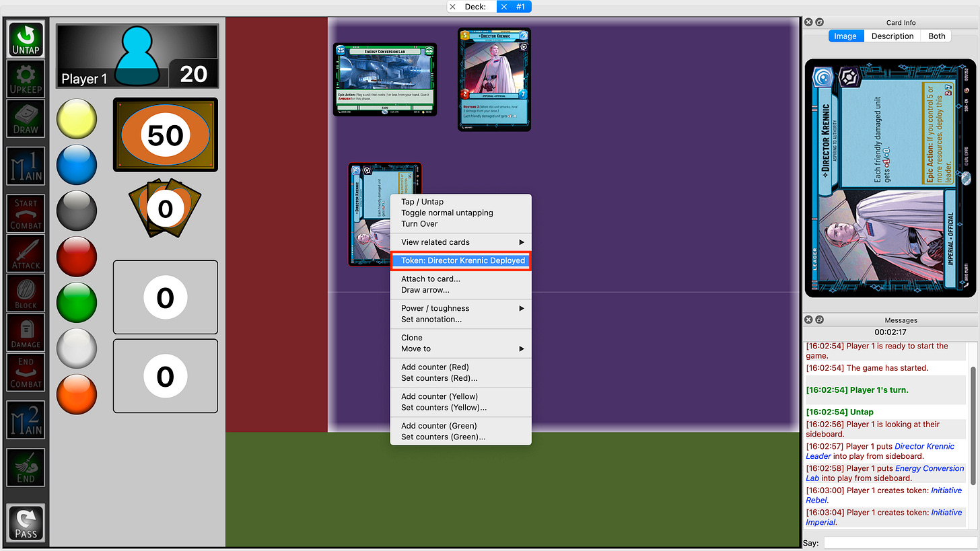
Task: Click the Untap phase button
Action: click(26, 40)
